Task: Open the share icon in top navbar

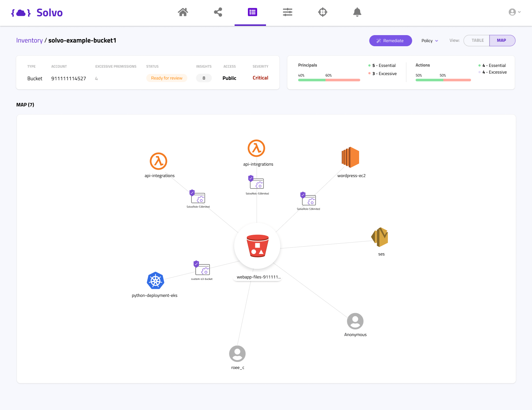Action: 218,12
